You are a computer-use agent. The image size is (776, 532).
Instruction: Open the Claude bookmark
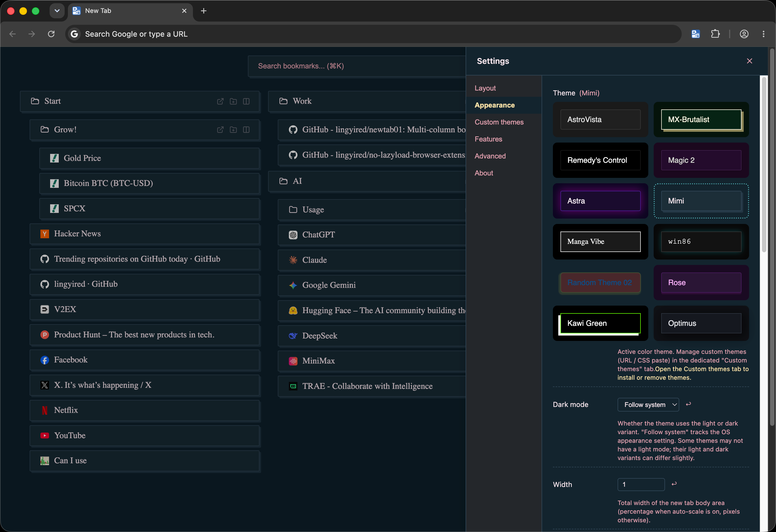(372, 260)
